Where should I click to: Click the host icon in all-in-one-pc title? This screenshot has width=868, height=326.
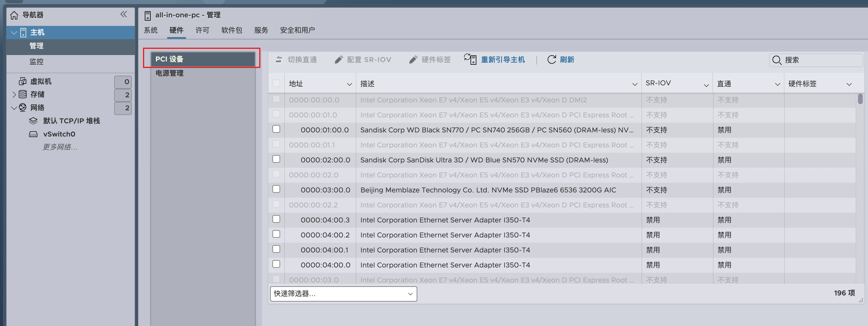[148, 16]
